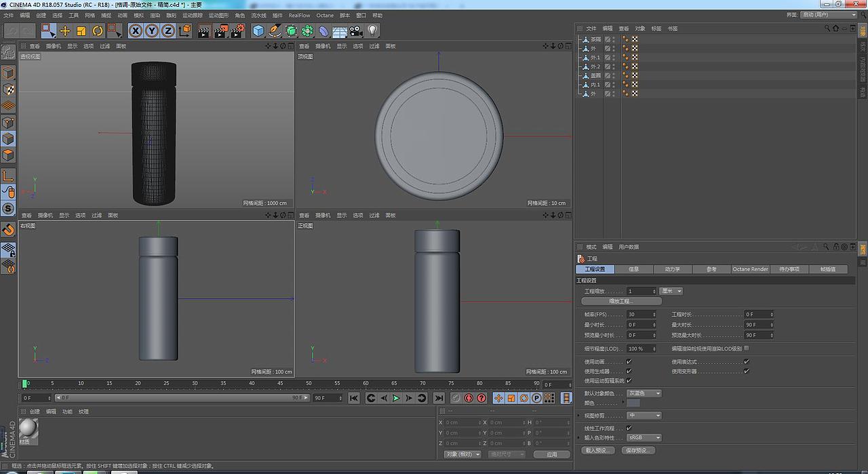Open render settings clapperboard with gear

(237, 31)
